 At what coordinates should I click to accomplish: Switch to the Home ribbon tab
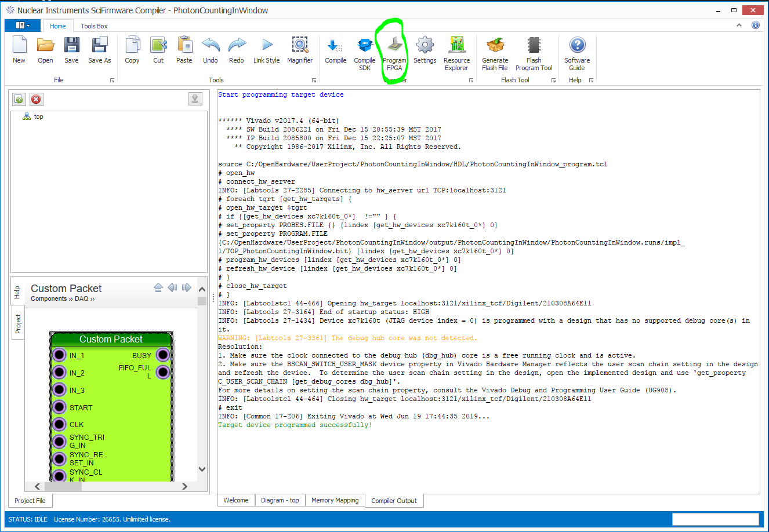58,26
